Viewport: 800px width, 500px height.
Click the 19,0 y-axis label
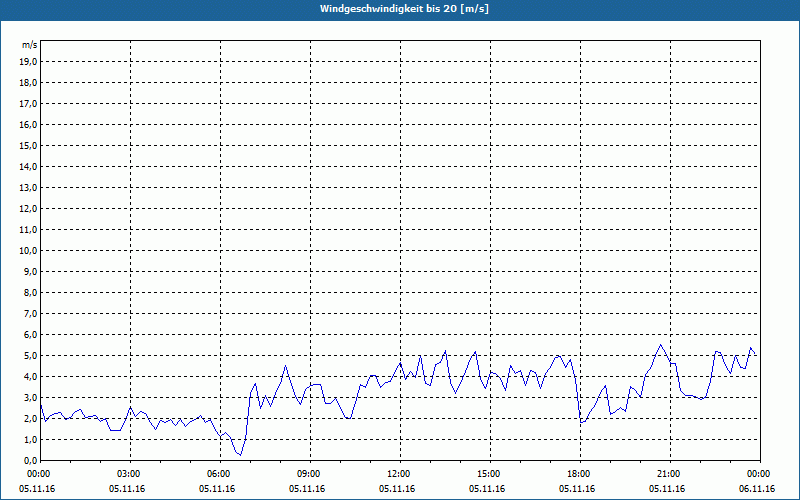[x=28, y=62]
